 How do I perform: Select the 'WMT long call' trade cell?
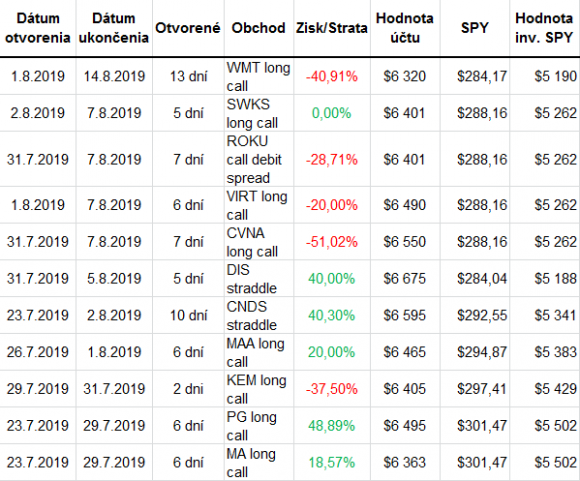[258, 77]
